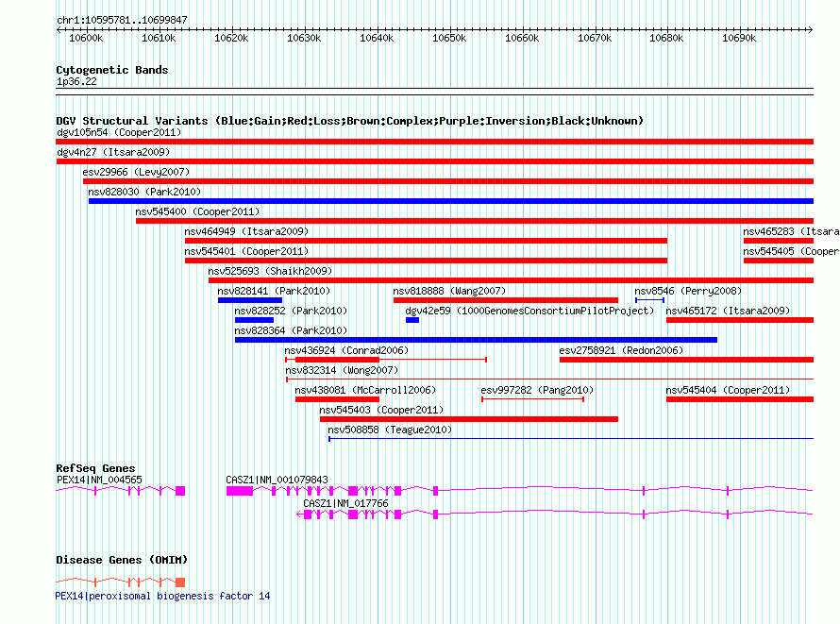Select the nsv828364 (Park2010) variant label
840x624 pixels.
coord(291,330)
